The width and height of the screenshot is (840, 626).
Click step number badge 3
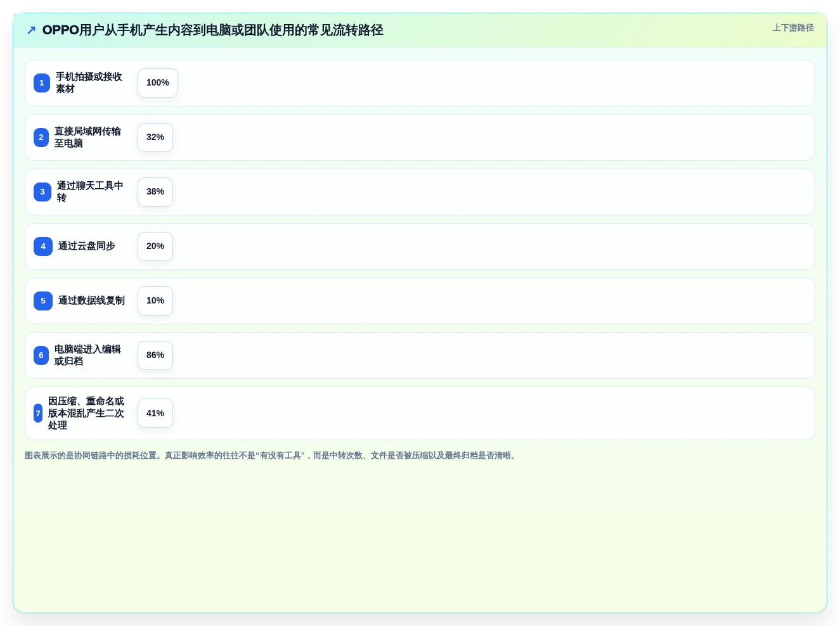42,192
